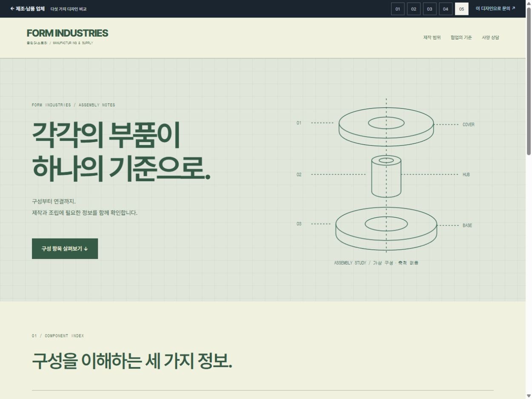Open 제작 범위 nav item
Screen dimensions: 532x399
click(432, 37)
